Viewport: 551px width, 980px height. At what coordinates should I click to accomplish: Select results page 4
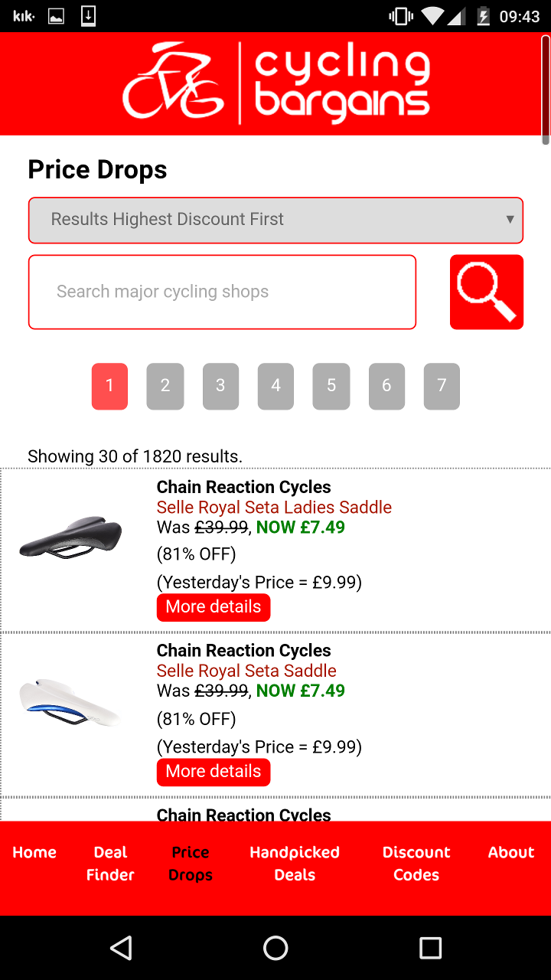275,386
